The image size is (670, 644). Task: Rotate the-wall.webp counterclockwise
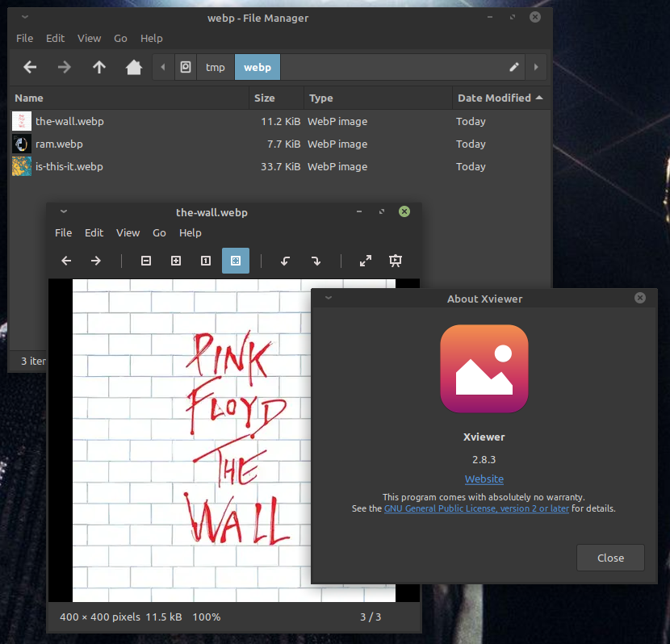[284, 261]
